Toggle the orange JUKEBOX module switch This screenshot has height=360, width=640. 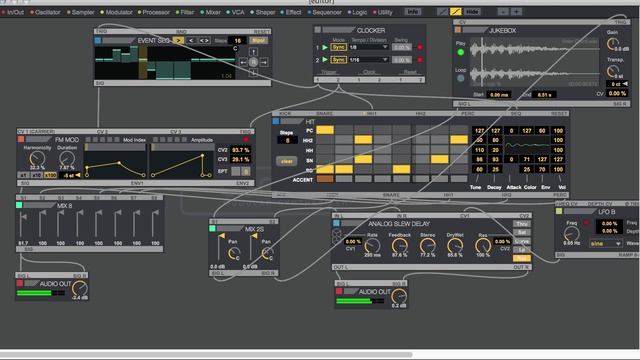pos(458,30)
